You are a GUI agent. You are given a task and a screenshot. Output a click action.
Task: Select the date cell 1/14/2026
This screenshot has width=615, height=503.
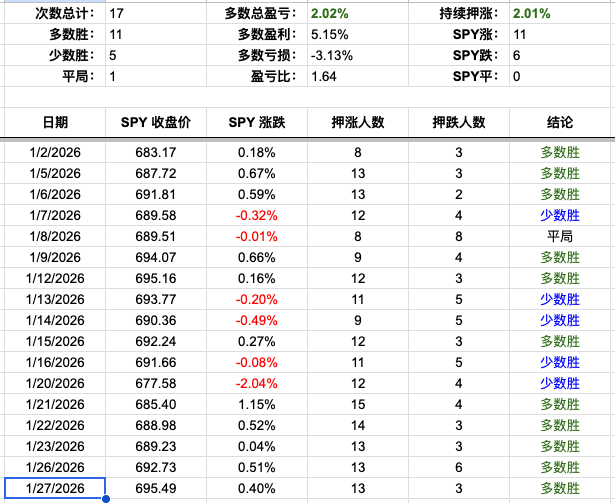point(55,320)
